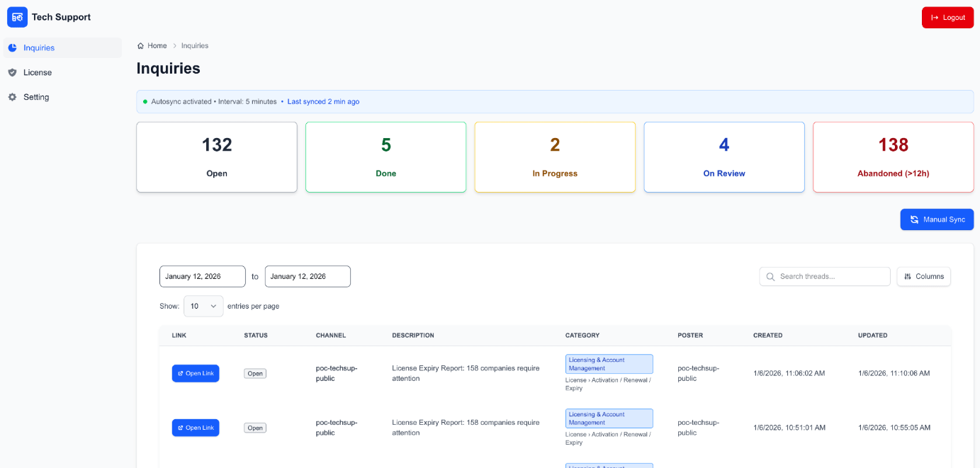Viewport: 980px width, 468px height.
Task: Click Open Link on the second inquiry row
Action: coord(195,428)
